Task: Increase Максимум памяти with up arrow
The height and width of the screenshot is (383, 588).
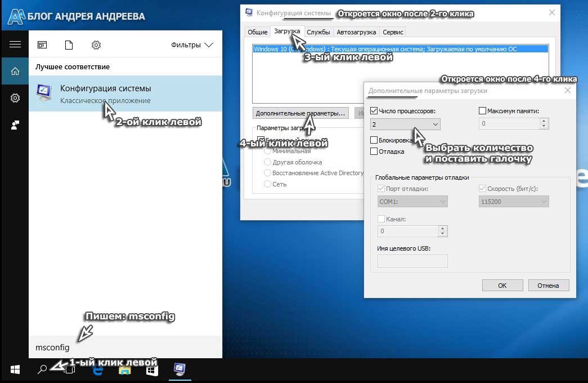Action: (544, 121)
